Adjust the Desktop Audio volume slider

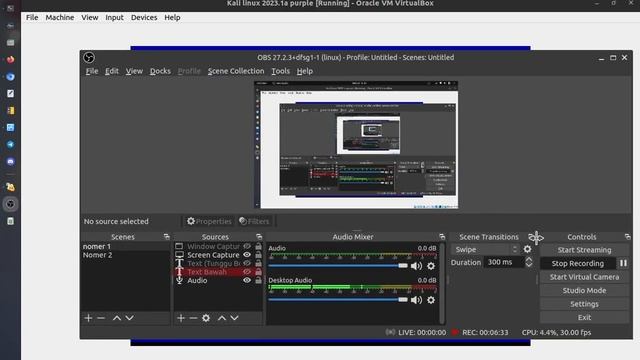point(338,300)
